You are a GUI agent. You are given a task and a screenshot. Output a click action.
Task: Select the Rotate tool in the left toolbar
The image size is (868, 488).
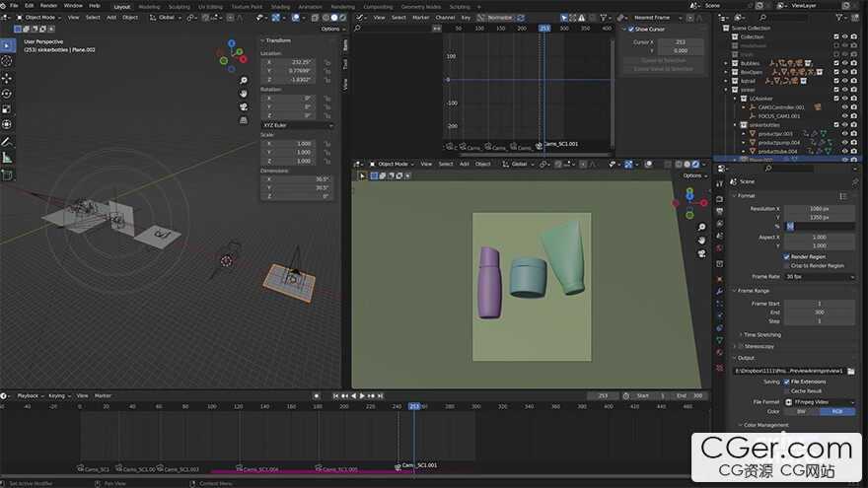pyautogui.click(x=7, y=94)
